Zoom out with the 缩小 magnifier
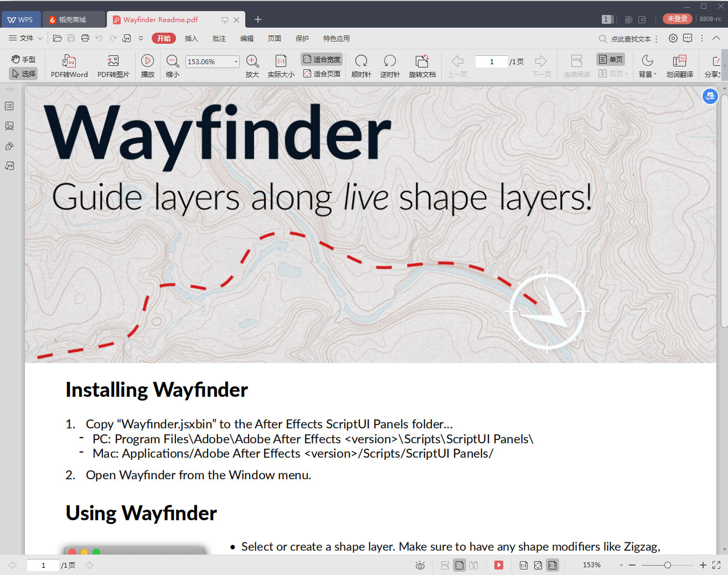Viewport: 728px width, 575px height. [x=173, y=66]
